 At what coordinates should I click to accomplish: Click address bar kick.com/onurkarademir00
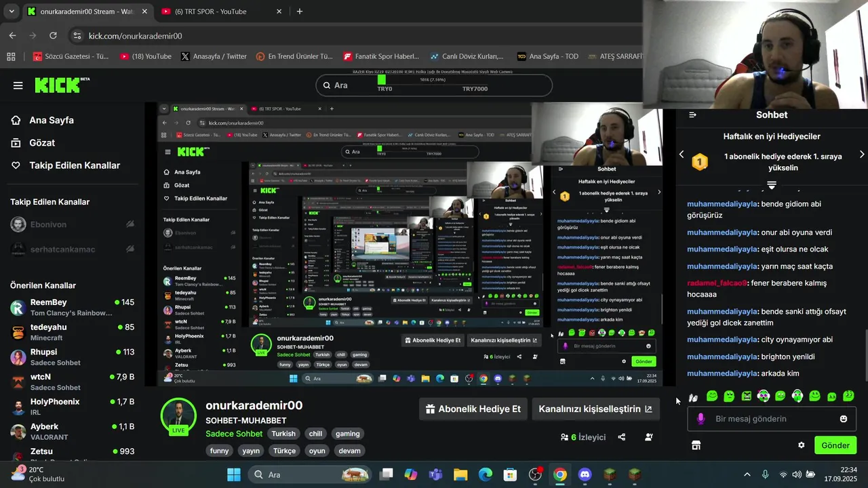135,36
